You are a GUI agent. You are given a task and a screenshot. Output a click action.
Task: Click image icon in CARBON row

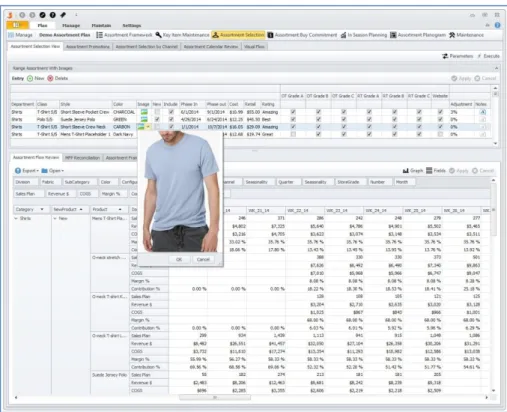click(141, 127)
